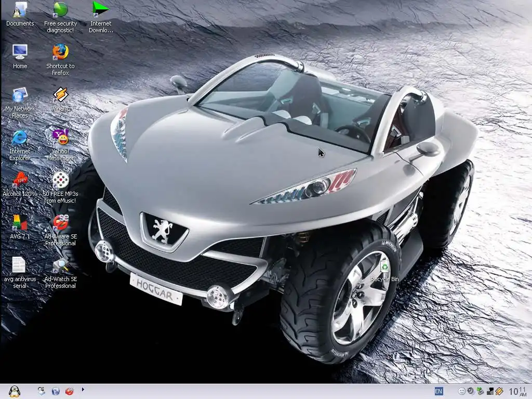
Task: Click the gray round tray icon
Action: click(471, 391)
